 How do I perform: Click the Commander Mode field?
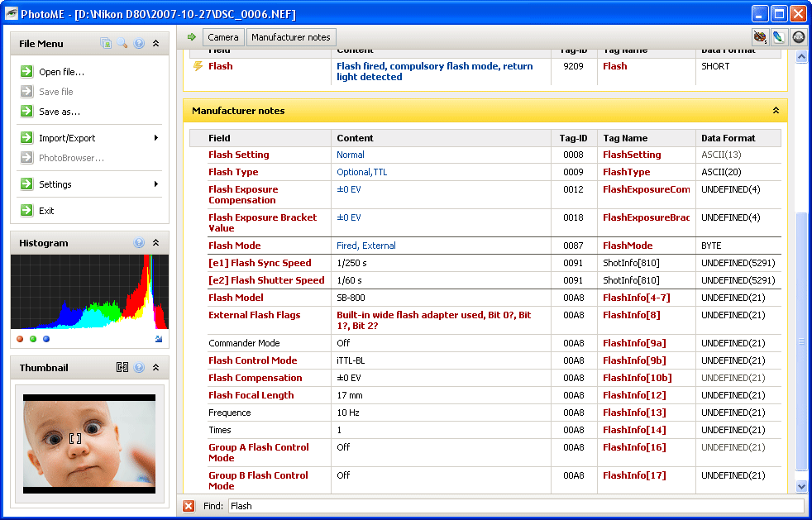click(x=244, y=343)
